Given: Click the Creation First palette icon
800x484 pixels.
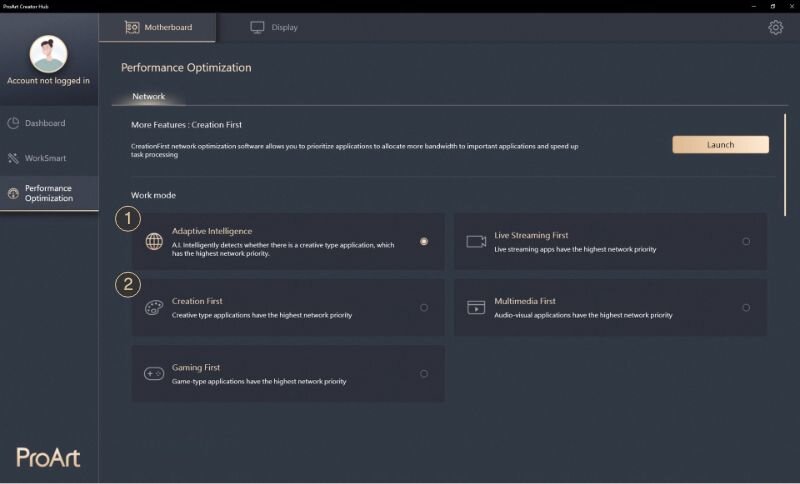Looking at the screenshot, I should 154,308.
